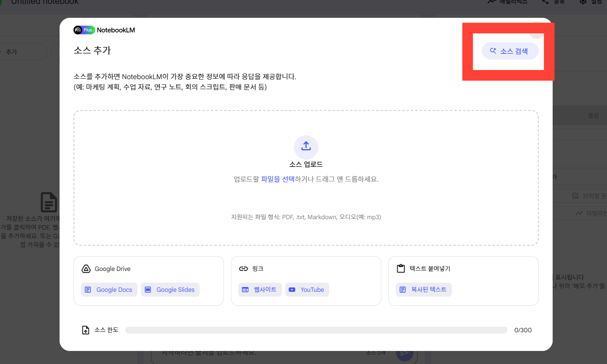
Task: Click the Google Drive triangle icon
Action: coord(86,269)
